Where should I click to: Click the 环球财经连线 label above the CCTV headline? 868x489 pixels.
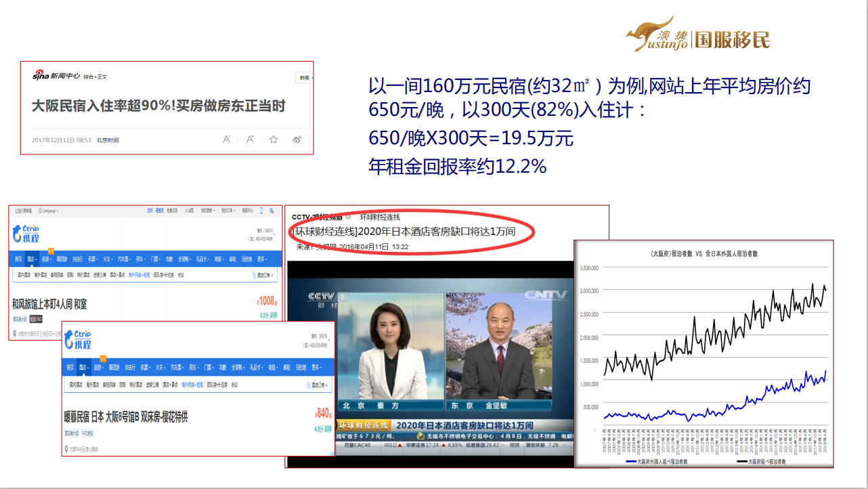coord(379,217)
